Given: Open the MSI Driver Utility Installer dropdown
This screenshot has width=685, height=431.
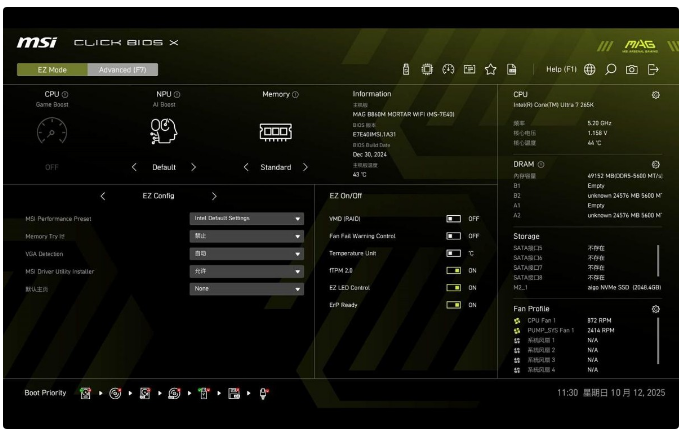Looking at the screenshot, I should pos(246,271).
